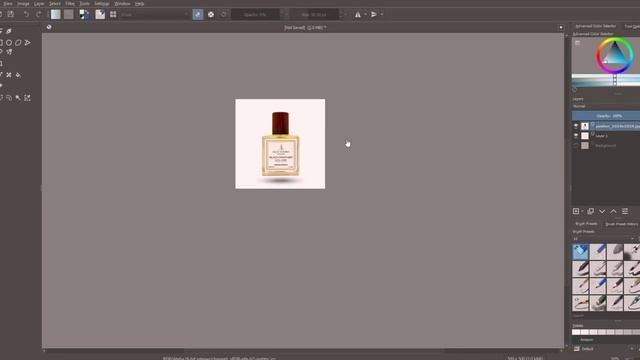Open the layer properties icon
Screen dimensions: 640x360
[625, 211]
